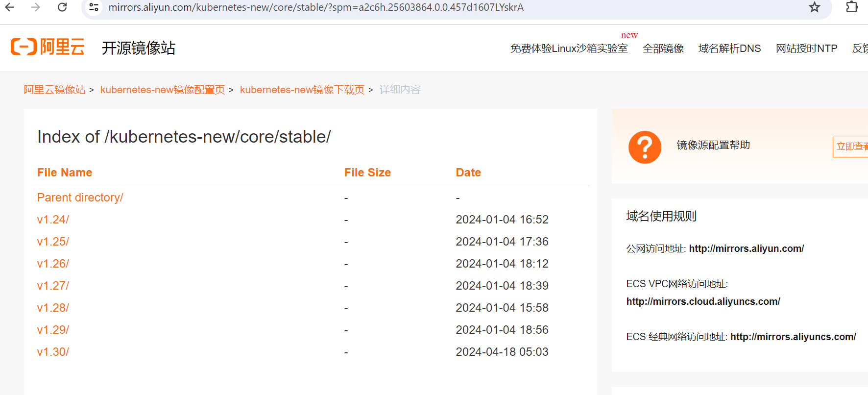Screen dimensions: 868x395
Task: Open 域名解析DNS menu item
Action: (x=729, y=49)
